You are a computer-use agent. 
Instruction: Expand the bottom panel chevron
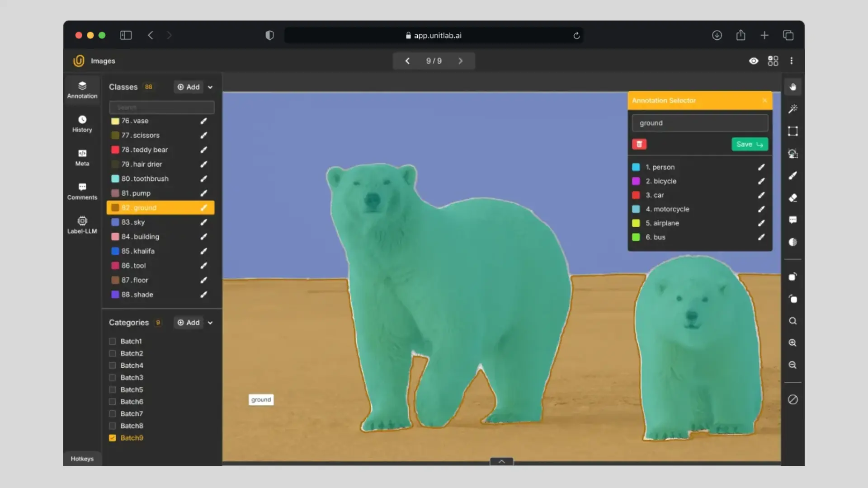(501, 461)
